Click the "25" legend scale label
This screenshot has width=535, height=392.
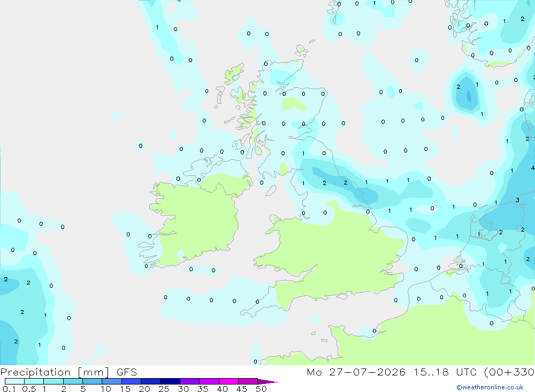(164, 389)
